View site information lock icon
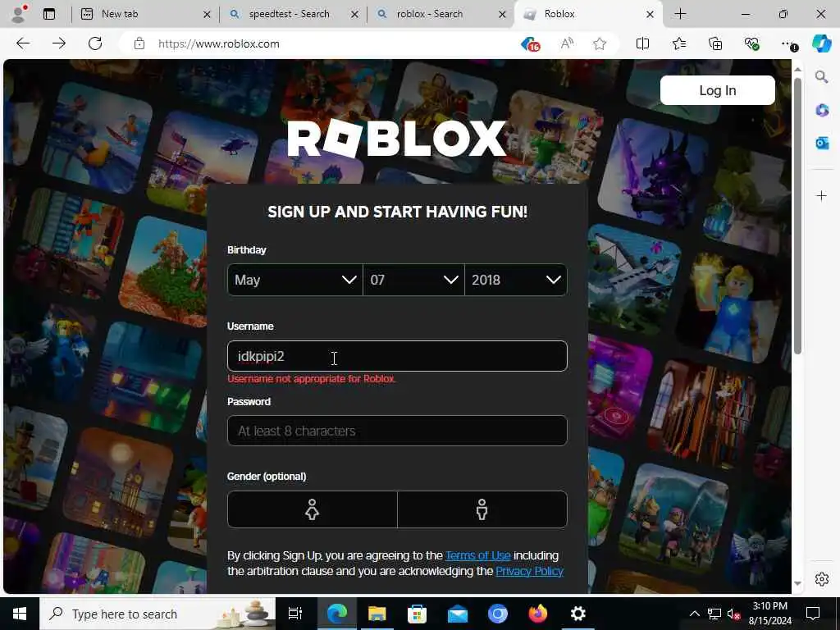The width and height of the screenshot is (840, 630). [139, 43]
